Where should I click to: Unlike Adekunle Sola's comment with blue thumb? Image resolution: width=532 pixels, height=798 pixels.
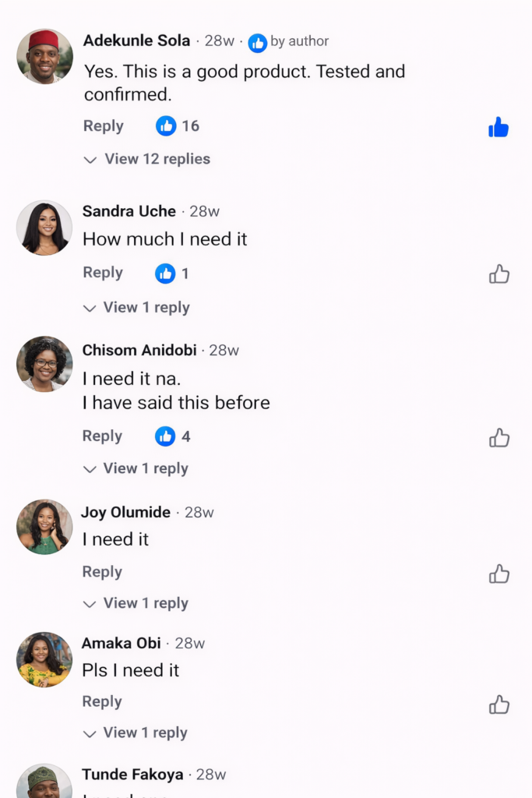point(499,127)
